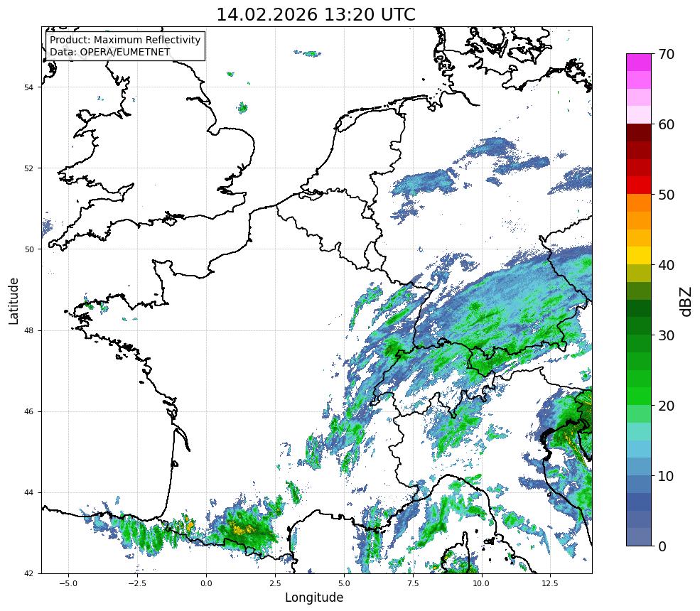Click the "Latitude" axis label
The width and height of the screenshot is (700, 611).
14,301
